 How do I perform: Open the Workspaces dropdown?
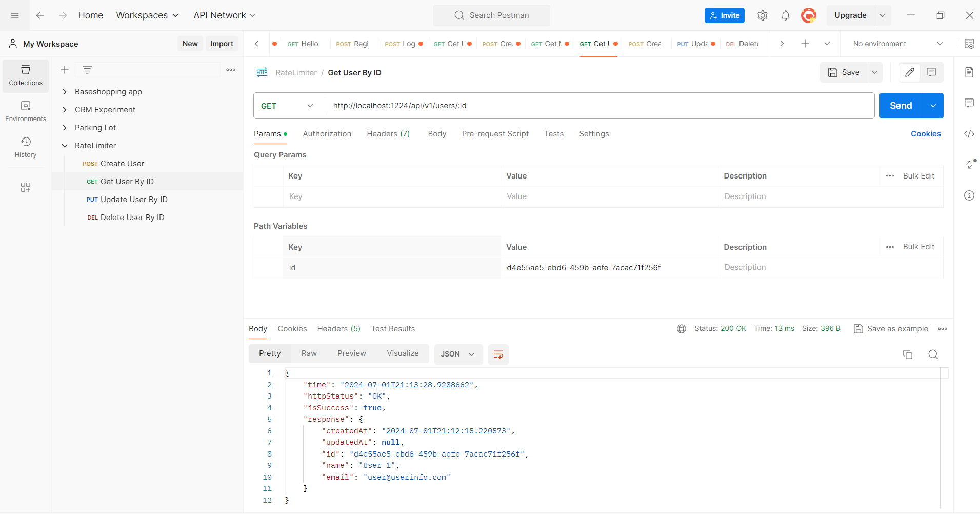click(147, 15)
